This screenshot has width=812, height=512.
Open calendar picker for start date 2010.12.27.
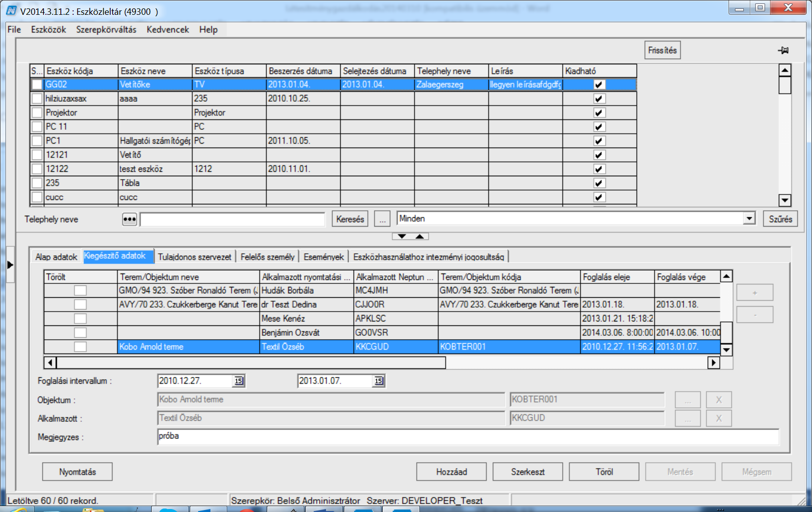pos(239,381)
